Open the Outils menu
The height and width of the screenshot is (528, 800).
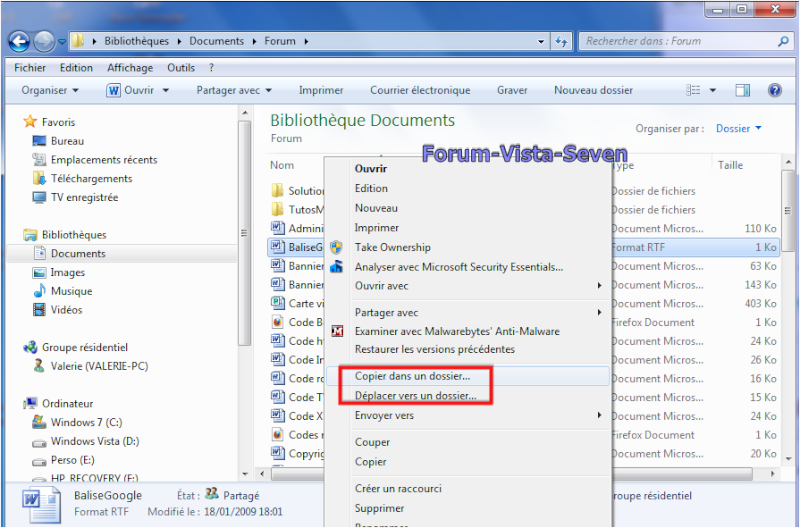click(181, 68)
